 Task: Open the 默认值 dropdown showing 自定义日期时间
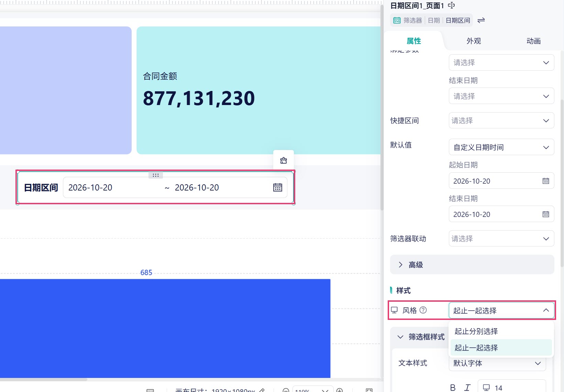tap(501, 147)
